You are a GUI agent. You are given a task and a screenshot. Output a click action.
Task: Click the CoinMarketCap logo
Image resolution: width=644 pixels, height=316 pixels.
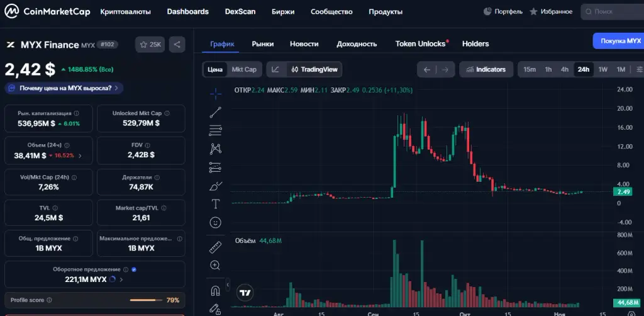[x=47, y=11]
